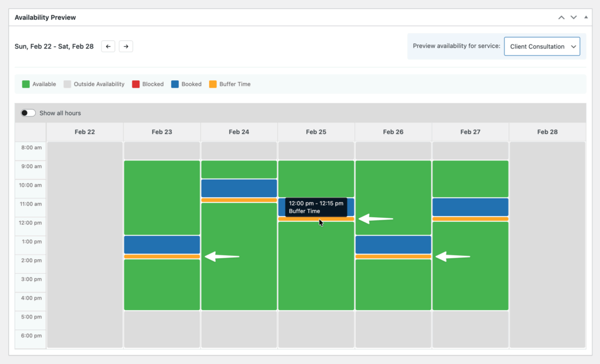Select the Feb 22 column header
The width and height of the screenshot is (600, 364).
click(x=84, y=132)
